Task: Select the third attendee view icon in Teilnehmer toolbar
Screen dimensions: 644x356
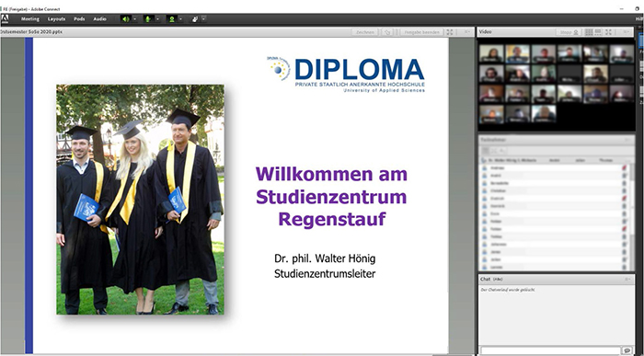Action: 502,151
